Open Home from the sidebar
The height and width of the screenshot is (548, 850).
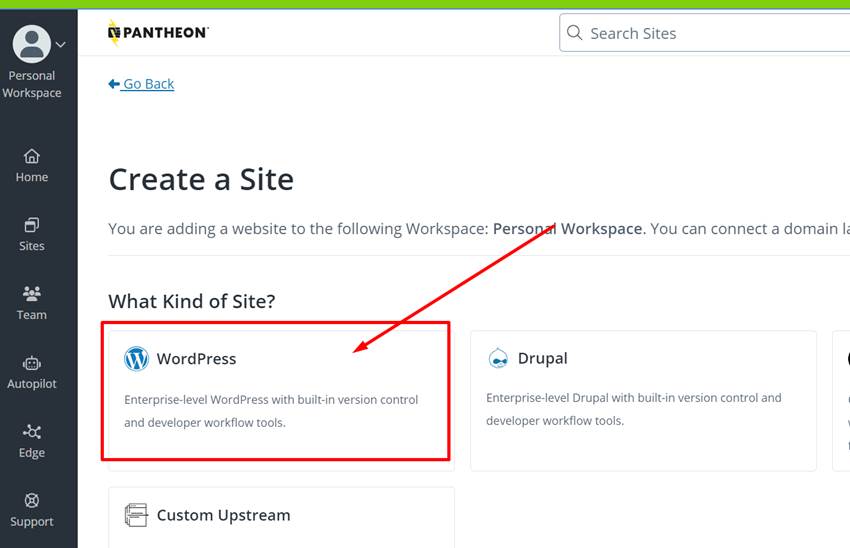click(x=32, y=165)
